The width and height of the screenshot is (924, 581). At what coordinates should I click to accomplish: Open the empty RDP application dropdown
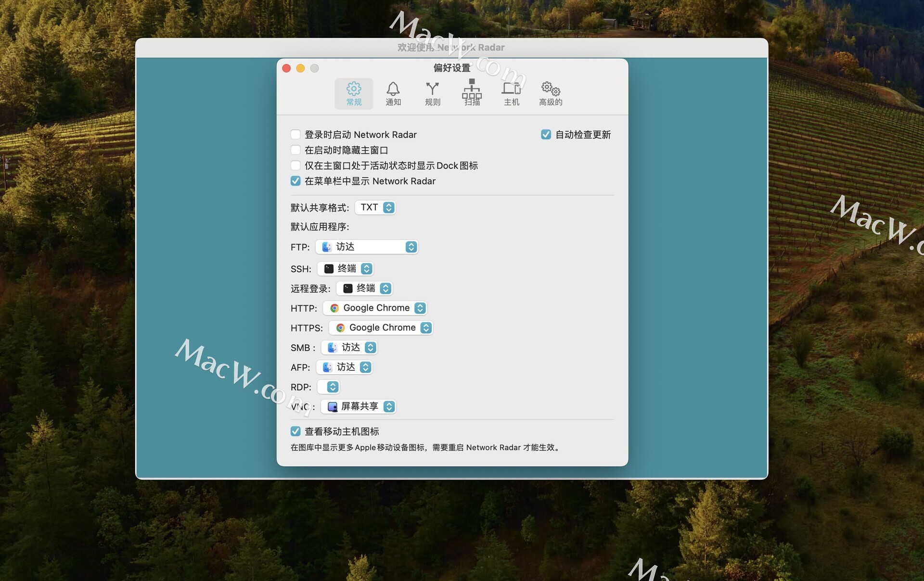click(329, 387)
